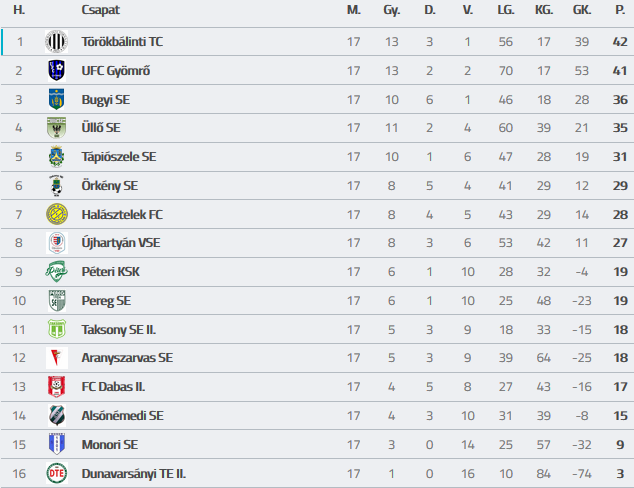
Task: Open the Taksony SE II. team link
Action: pyautogui.click(x=118, y=330)
